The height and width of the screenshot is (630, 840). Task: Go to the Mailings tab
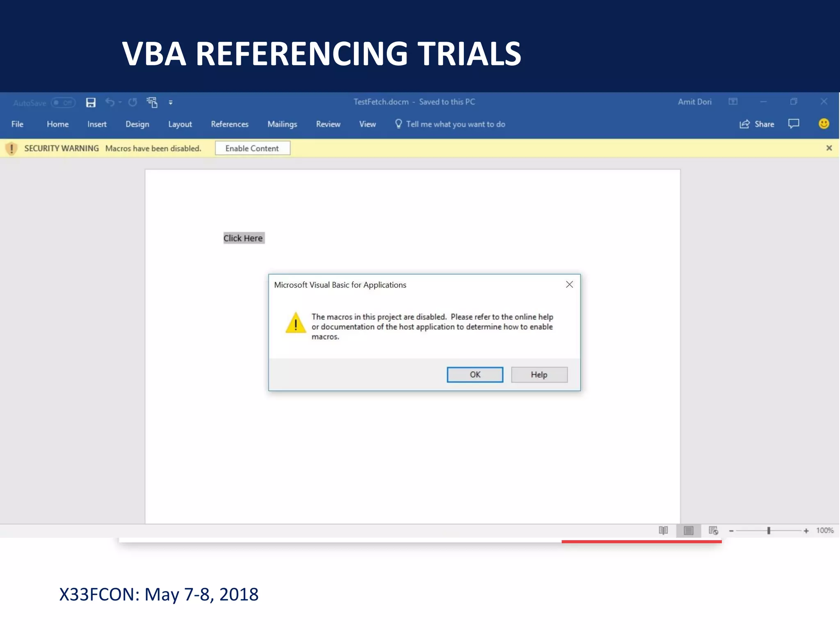pos(282,124)
